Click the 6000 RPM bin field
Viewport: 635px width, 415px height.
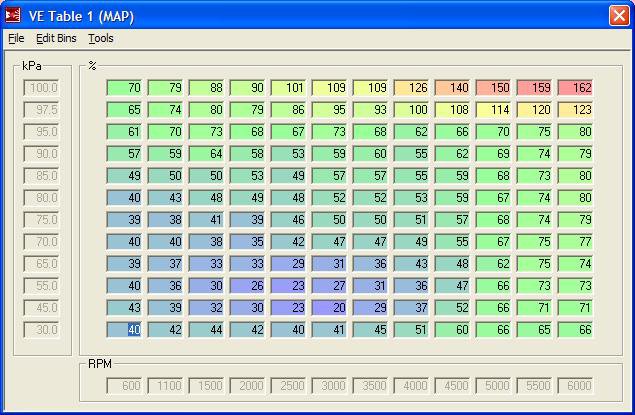(575, 386)
